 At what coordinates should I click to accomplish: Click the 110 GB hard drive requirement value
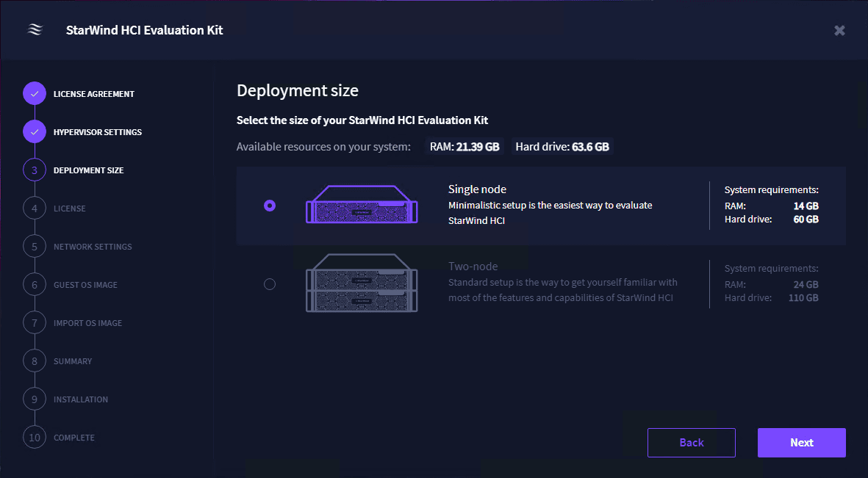(804, 298)
